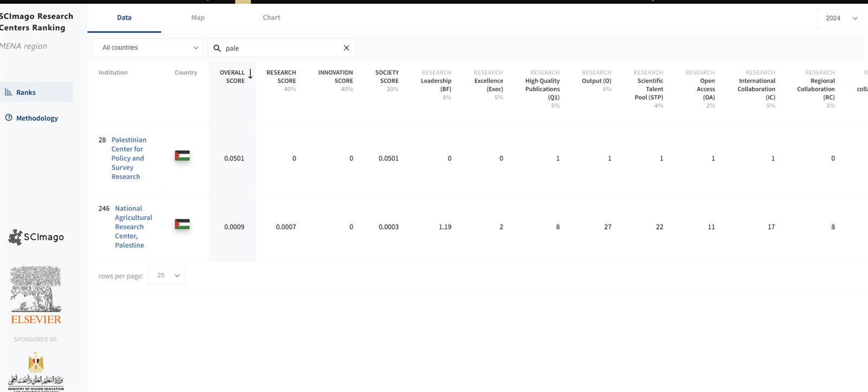Image resolution: width=868 pixels, height=392 pixels.
Task: Click the Ranks bar chart icon
Action: 9,92
